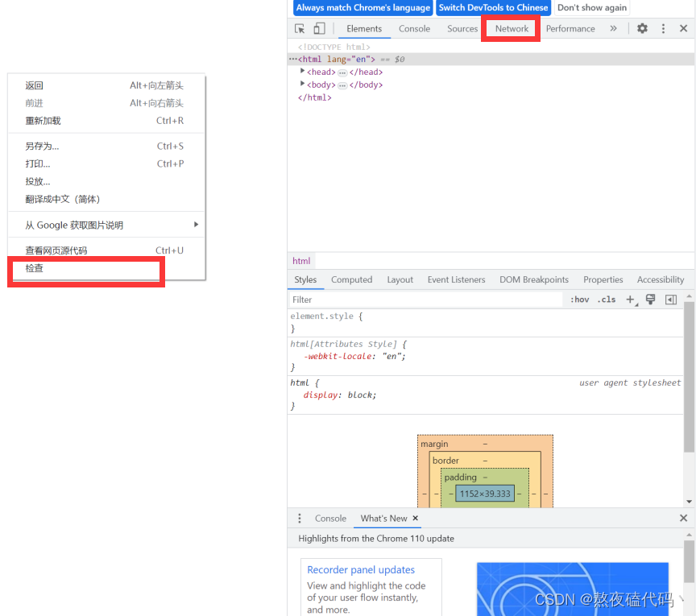This screenshot has width=696, height=616.
Task: Click the styles pane scrollbar thumb
Action: point(689,377)
